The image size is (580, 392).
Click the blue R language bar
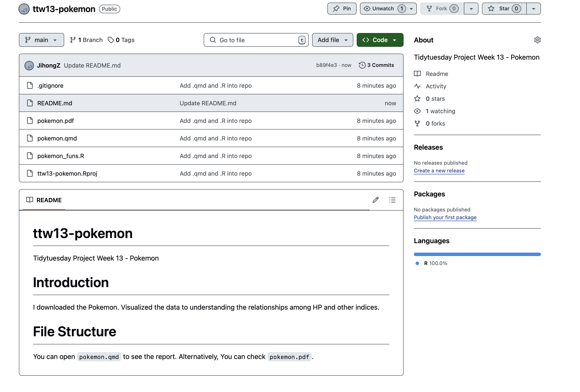[477, 254]
